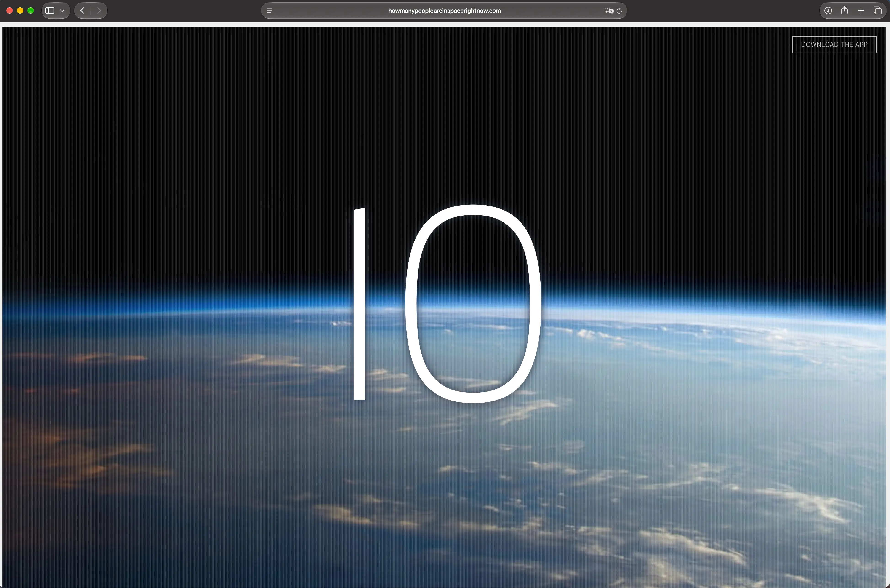Minimize the Safari window
Viewport: 890px width, 588px height.
(20, 11)
